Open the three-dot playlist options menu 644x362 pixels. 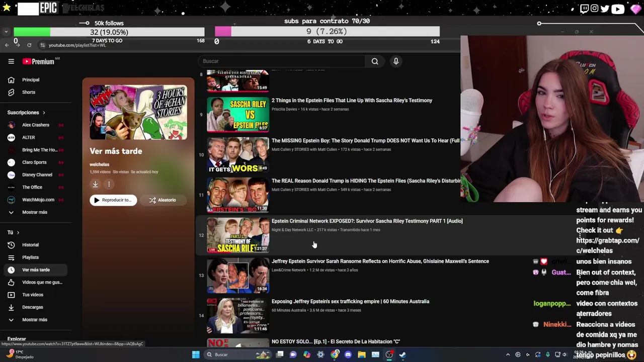click(109, 184)
